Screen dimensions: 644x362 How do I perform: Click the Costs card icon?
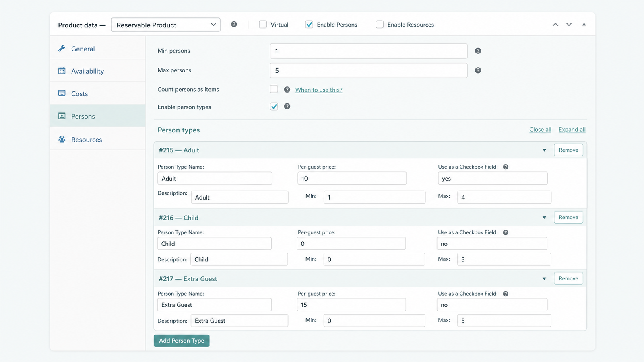[x=62, y=93]
